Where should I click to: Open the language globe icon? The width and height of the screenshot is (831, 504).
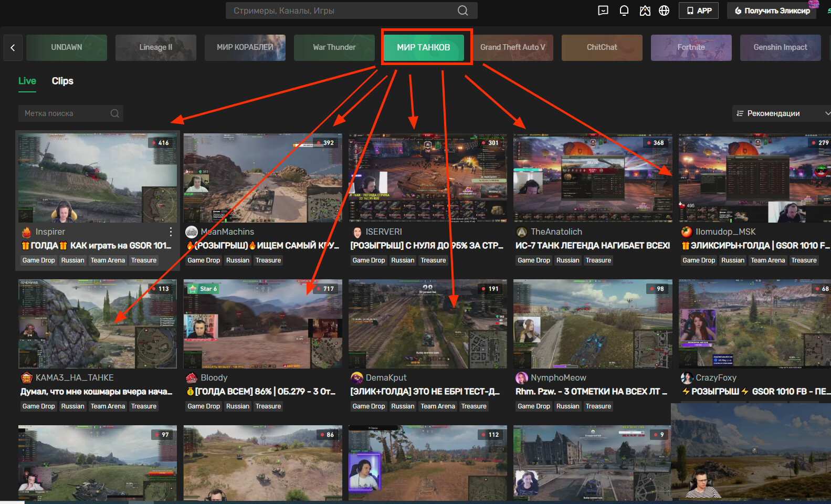tap(664, 10)
